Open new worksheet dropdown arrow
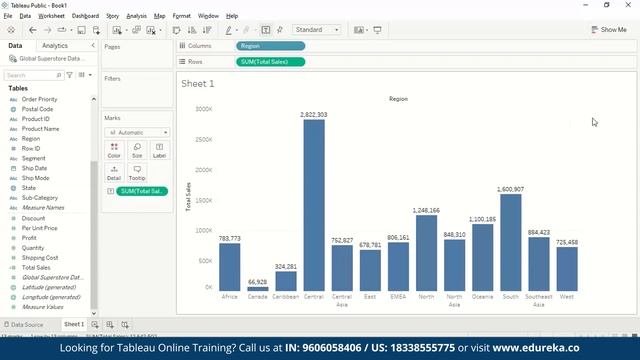The width and height of the screenshot is (640, 360). point(127,30)
